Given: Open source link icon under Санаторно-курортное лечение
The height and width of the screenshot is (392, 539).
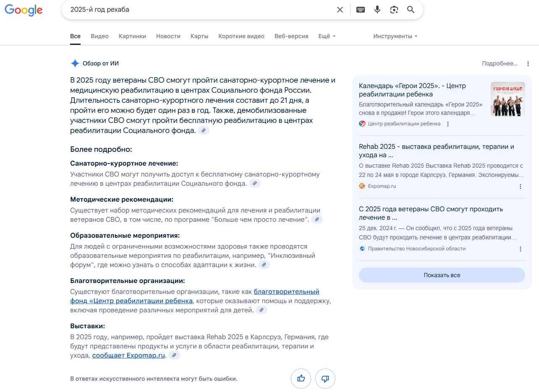Looking at the screenshot, I should [x=255, y=184].
